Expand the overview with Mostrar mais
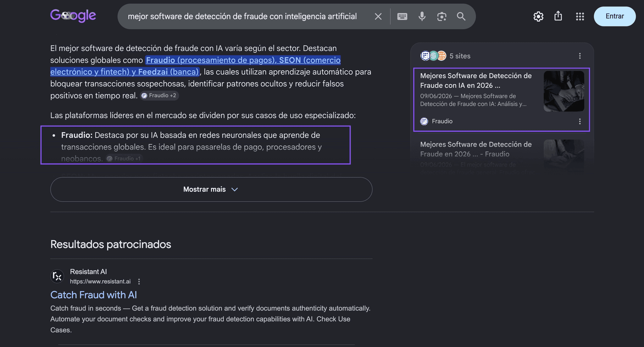644x347 pixels. pyautogui.click(x=211, y=189)
